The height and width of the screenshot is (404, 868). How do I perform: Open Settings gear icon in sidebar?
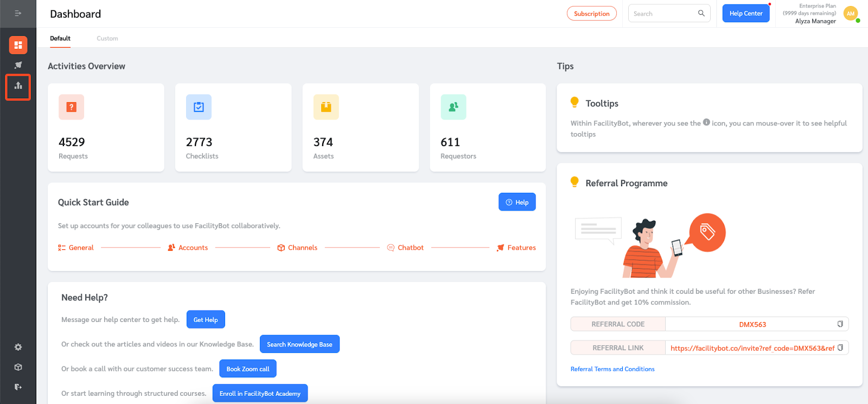click(x=18, y=347)
